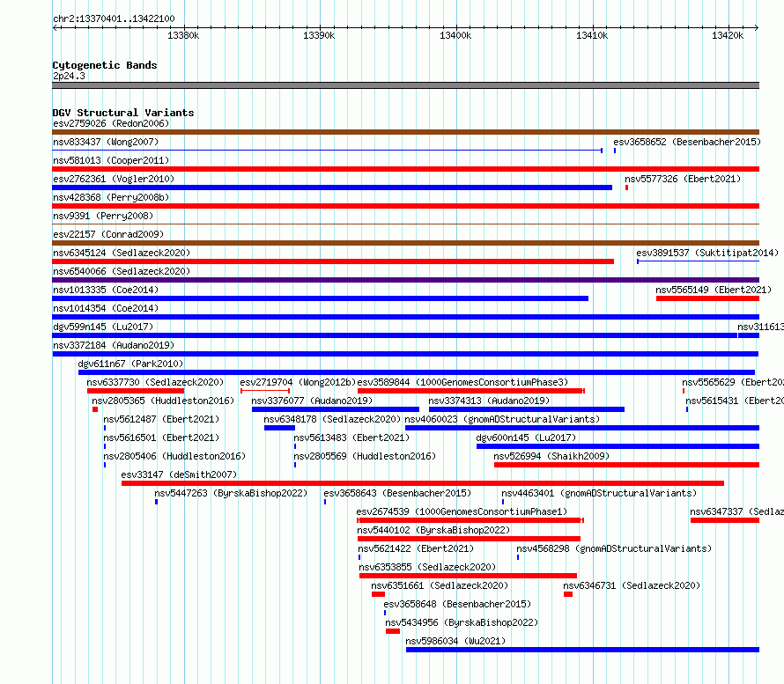Click esv3891537 (Suktitipat2014) label
The image size is (784, 684).
(707, 253)
